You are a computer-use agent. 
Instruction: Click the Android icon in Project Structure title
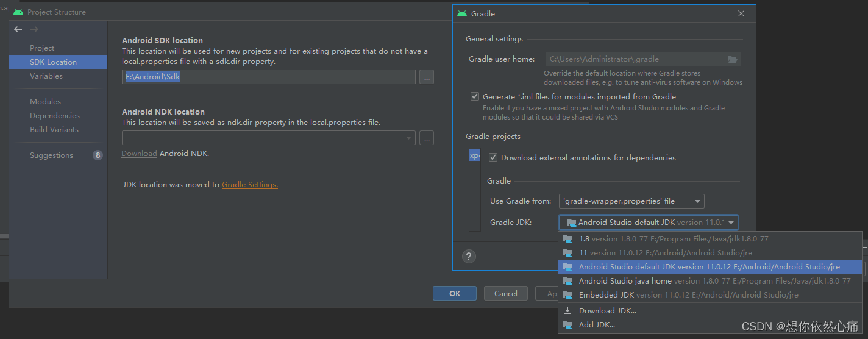(x=18, y=12)
